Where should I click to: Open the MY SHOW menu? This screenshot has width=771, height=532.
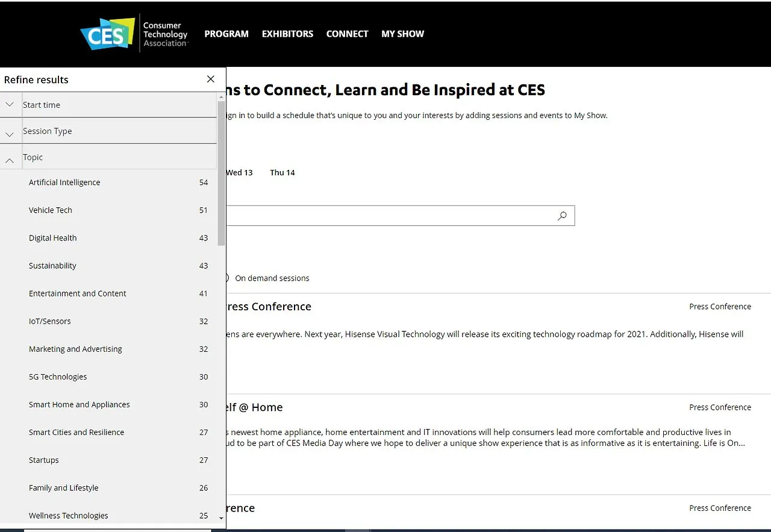[402, 34]
